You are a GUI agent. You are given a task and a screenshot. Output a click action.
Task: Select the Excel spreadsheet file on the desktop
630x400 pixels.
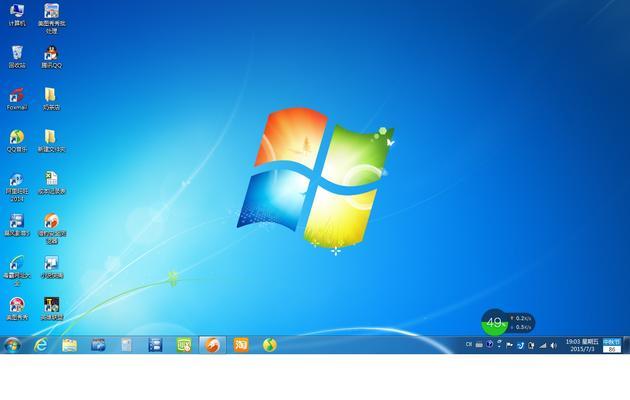click(51, 183)
